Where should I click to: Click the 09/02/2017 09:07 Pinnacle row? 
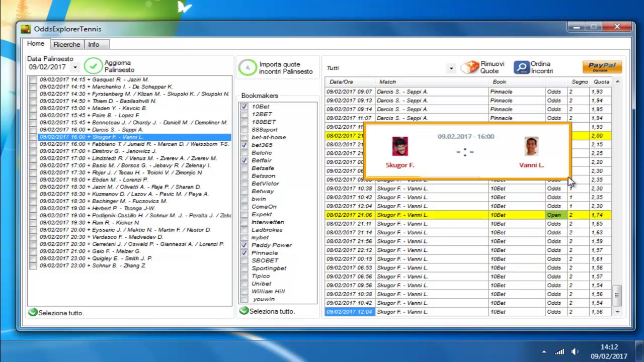tap(468, 92)
